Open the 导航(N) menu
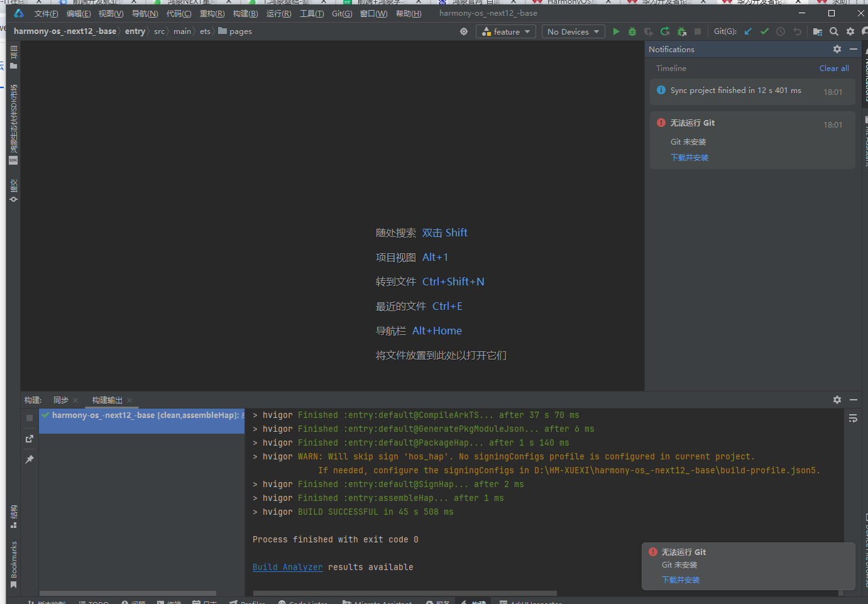 pyautogui.click(x=145, y=14)
